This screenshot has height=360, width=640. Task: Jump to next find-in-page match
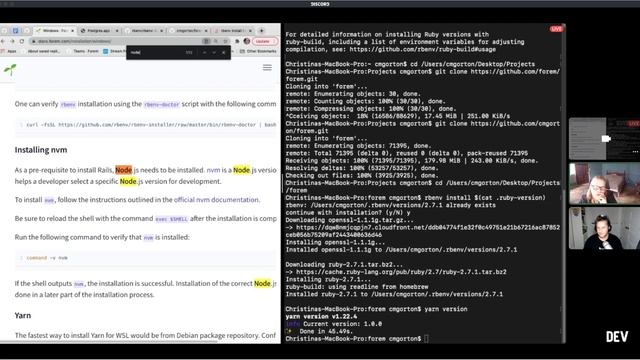(x=214, y=53)
